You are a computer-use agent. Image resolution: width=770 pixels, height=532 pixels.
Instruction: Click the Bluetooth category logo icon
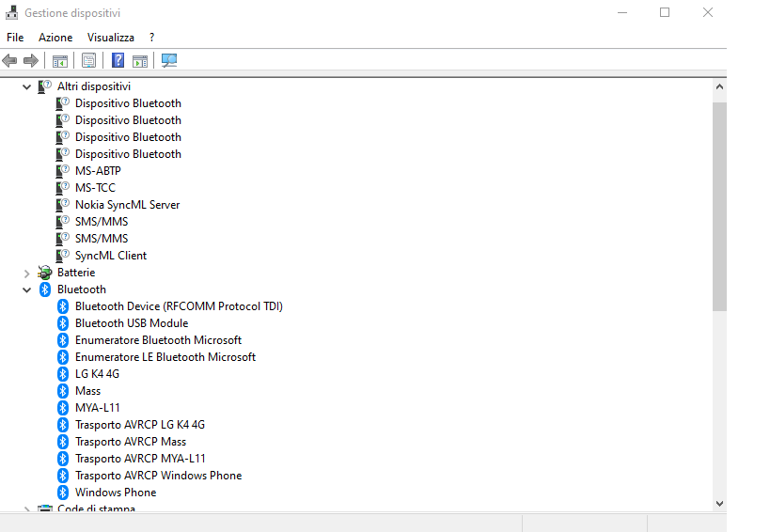45,289
